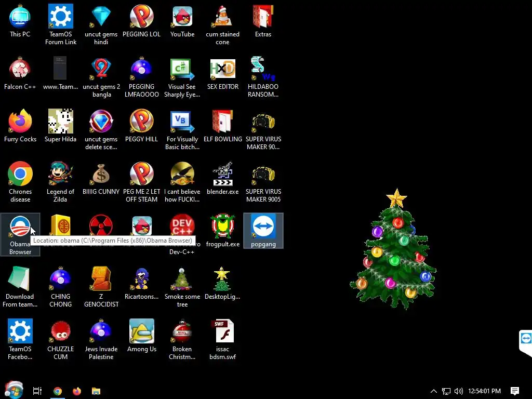Open the notification Action Center
The height and width of the screenshot is (399, 532).
[x=515, y=391]
